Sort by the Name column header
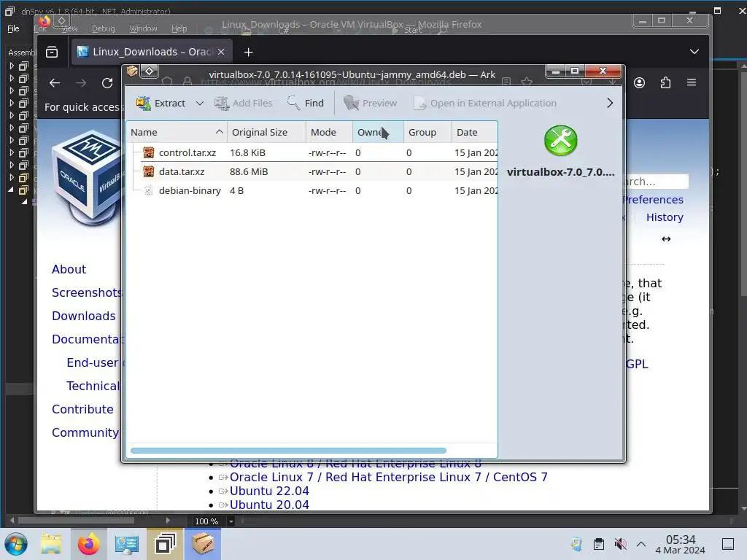The width and height of the screenshot is (747, 560). tap(177, 133)
